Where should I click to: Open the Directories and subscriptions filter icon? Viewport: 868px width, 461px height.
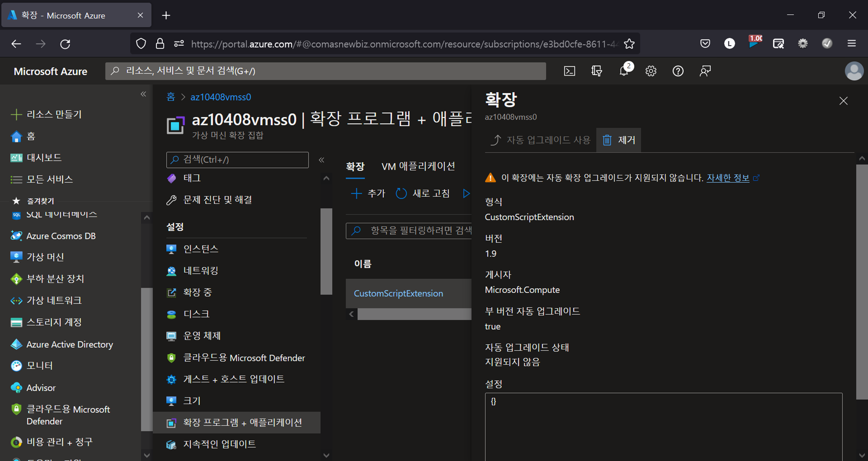click(597, 71)
